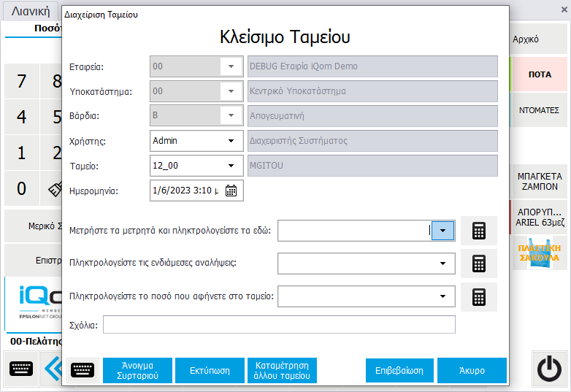
Task: Expand the Χρήστης Admin dropdown
Action: pyautogui.click(x=231, y=141)
